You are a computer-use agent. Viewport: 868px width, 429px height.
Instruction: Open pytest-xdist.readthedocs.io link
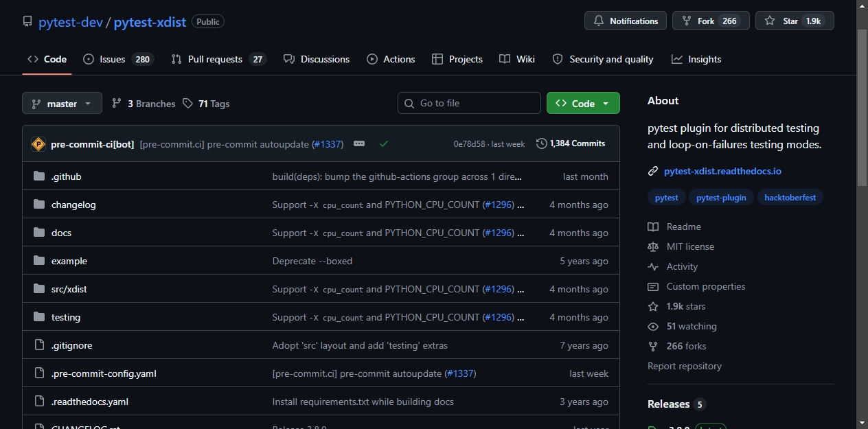click(722, 171)
